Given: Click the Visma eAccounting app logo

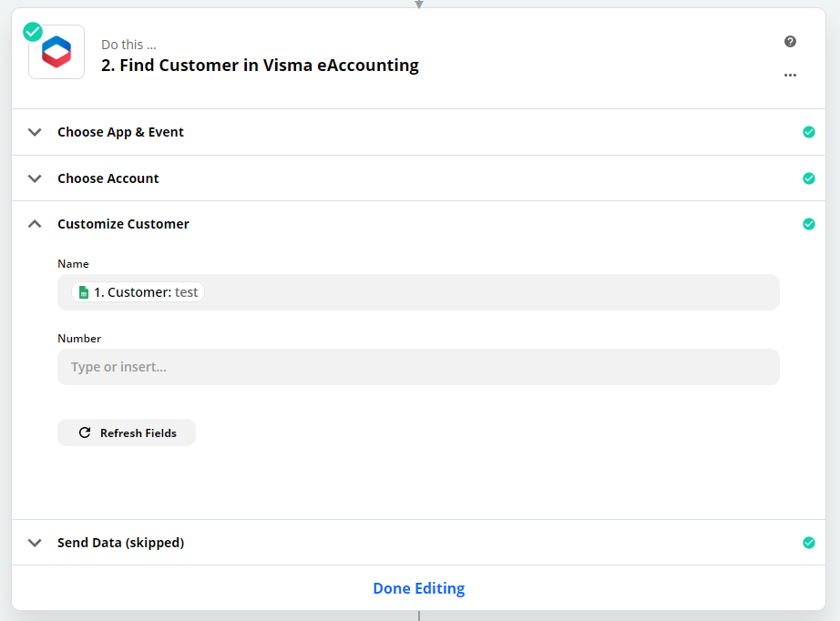Looking at the screenshot, I should (x=56, y=52).
